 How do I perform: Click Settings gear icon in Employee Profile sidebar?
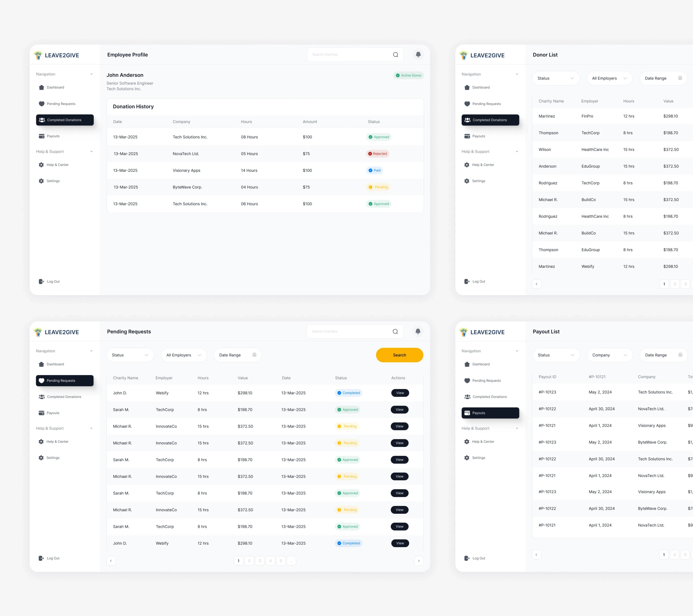coord(41,181)
